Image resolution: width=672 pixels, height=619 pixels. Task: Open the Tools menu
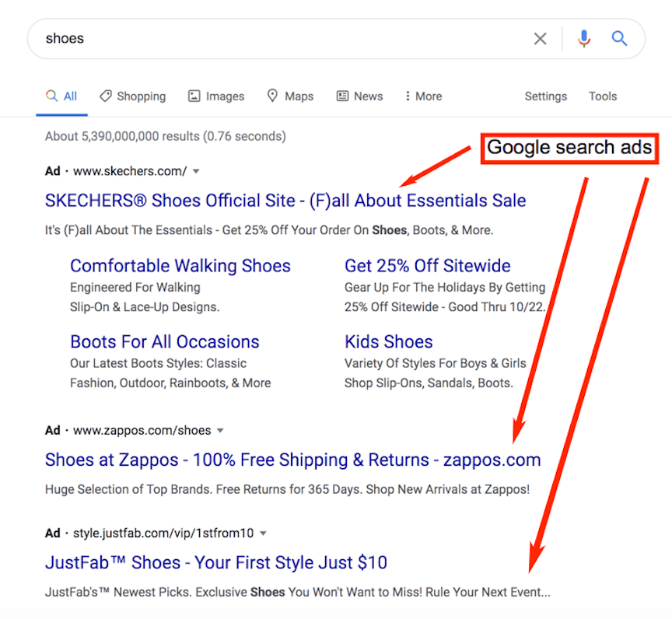(x=602, y=96)
